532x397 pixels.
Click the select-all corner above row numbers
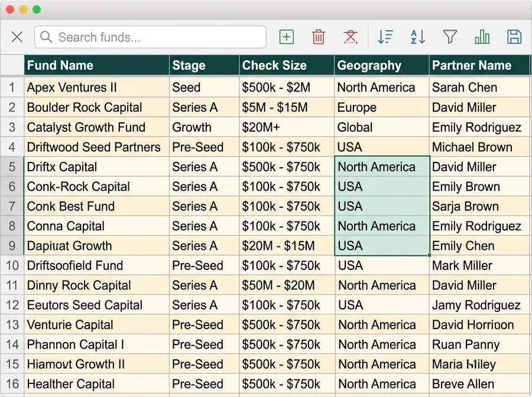click(12, 65)
